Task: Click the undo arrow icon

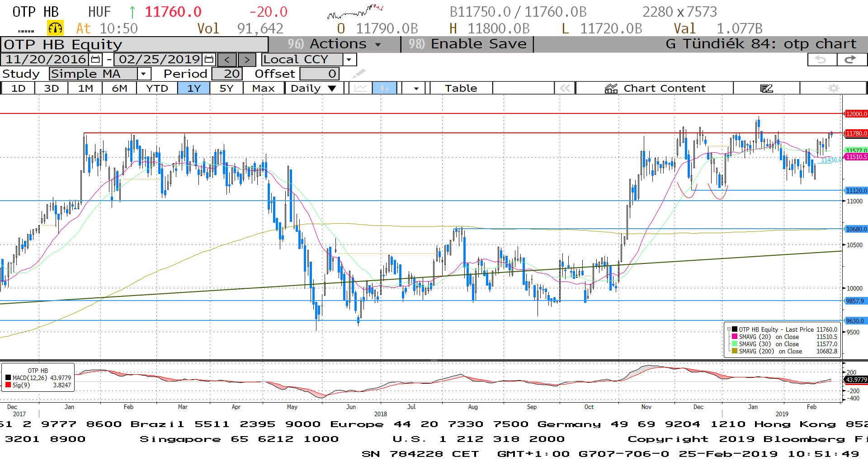Action: click(x=821, y=60)
